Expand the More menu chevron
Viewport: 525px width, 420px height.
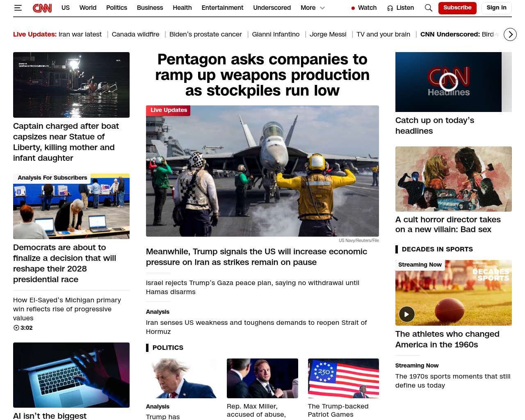click(322, 8)
